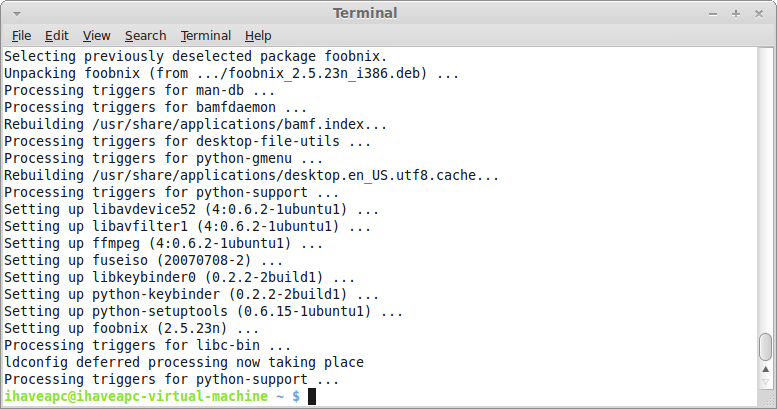Click the 'Selecting previously deselected package foobnix' line

[196, 57]
